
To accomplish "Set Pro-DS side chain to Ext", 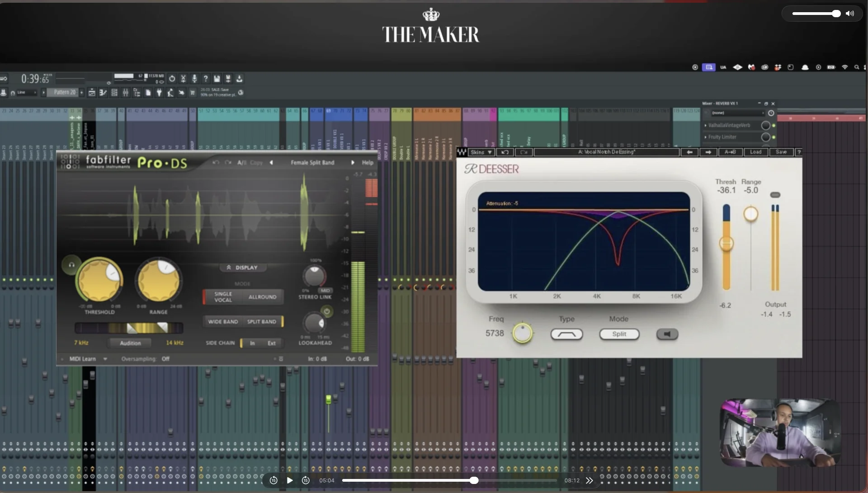I will click(272, 343).
